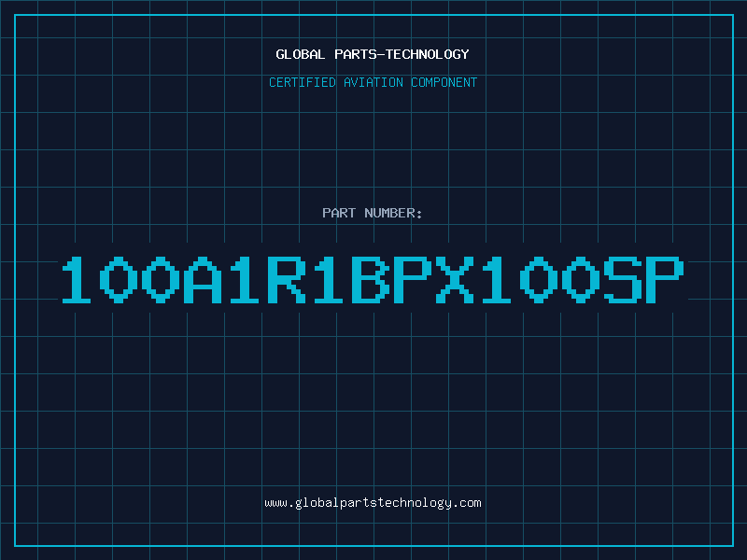Select the CERTIFIED AVIATION COMPONENT subtitle

[373, 82]
